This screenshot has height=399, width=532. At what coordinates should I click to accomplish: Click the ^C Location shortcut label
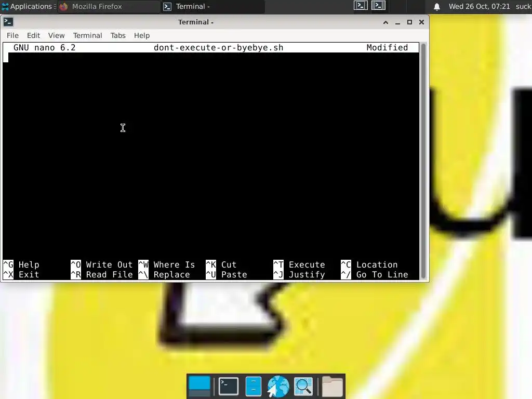(x=369, y=264)
